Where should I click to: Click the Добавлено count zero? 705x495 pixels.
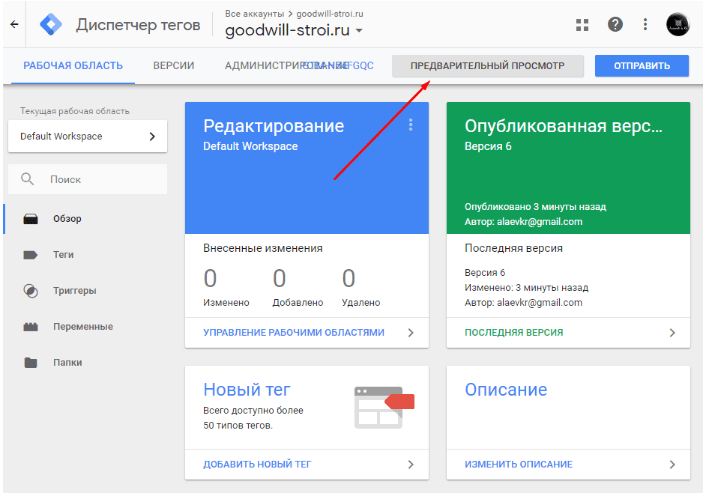click(x=279, y=278)
